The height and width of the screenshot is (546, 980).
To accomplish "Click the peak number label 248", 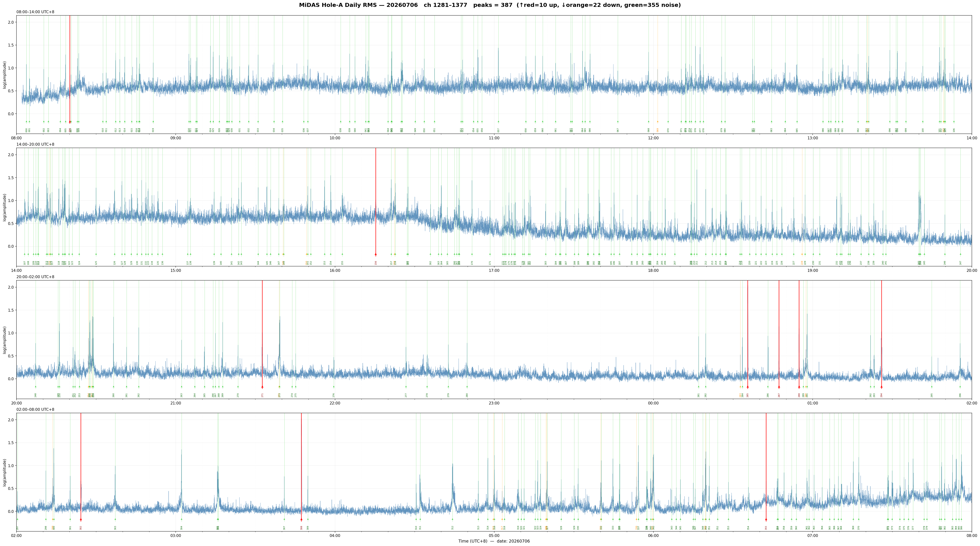I will pyautogui.click(x=36, y=395).
